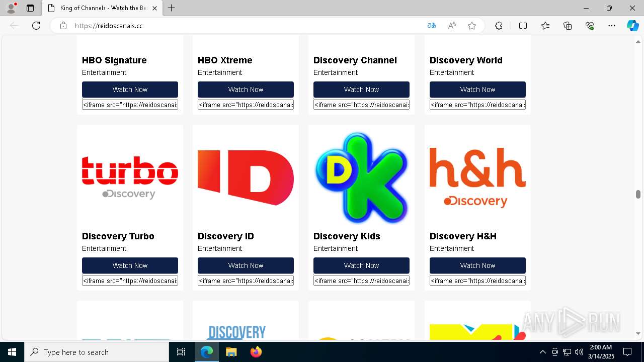This screenshot has height=362, width=644.
Task: Open the network status tray icon
Action: click(567, 352)
